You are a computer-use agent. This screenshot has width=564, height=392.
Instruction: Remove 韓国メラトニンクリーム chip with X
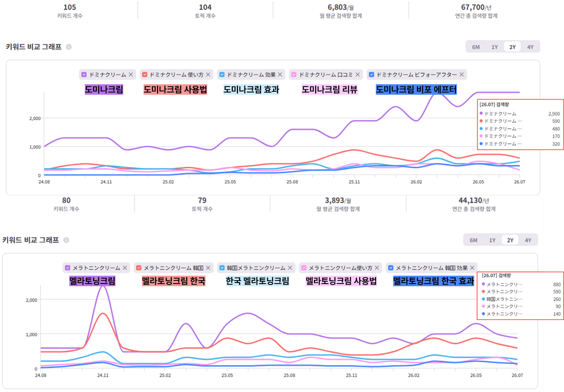290,268
